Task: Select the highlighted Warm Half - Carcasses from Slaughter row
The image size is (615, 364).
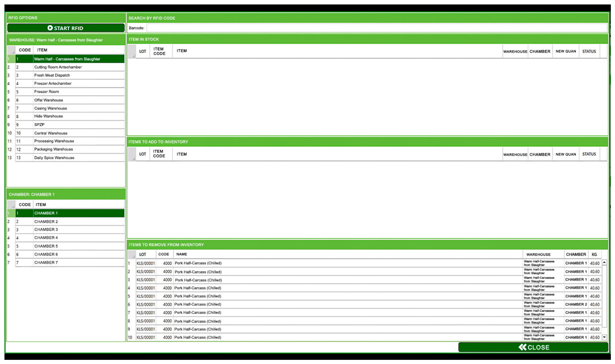Action: click(66, 59)
